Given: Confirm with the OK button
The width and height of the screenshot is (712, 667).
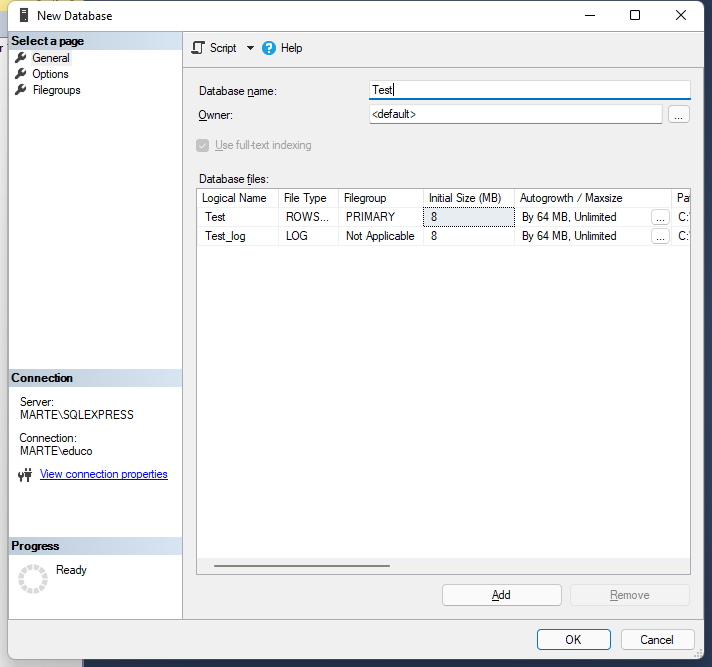Looking at the screenshot, I should pyautogui.click(x=574, y=640).
